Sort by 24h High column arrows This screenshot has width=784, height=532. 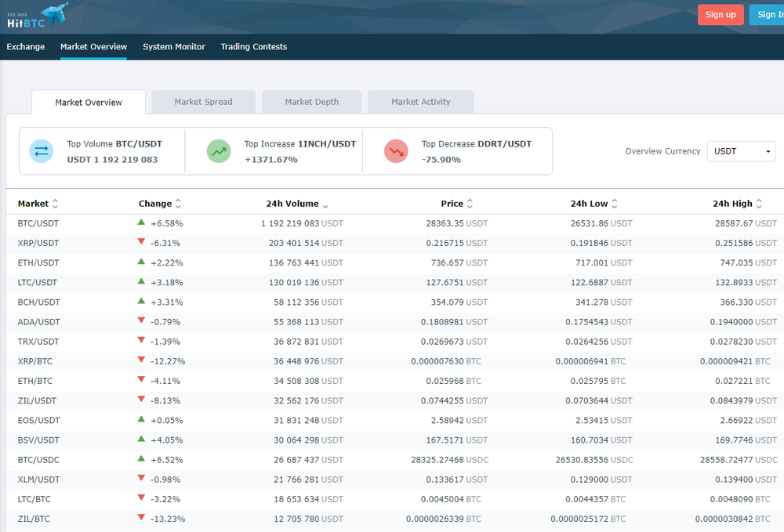click(759, 203)
